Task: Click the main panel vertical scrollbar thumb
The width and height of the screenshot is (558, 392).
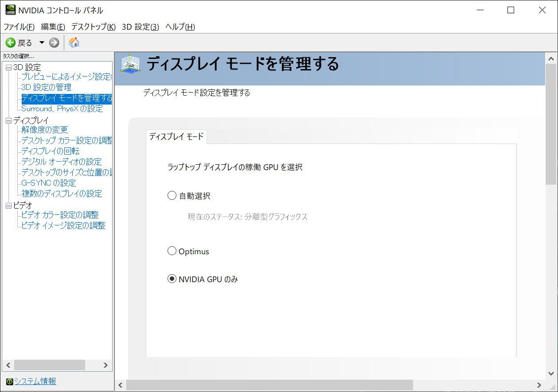Action: [551, 124]
